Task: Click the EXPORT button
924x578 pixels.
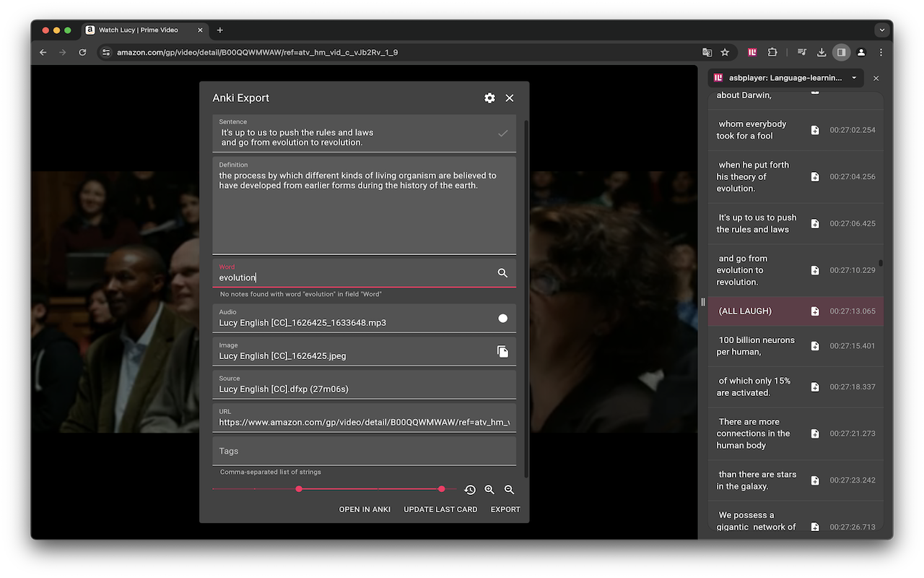Action: pyautogui.click(x=505, y=509)
